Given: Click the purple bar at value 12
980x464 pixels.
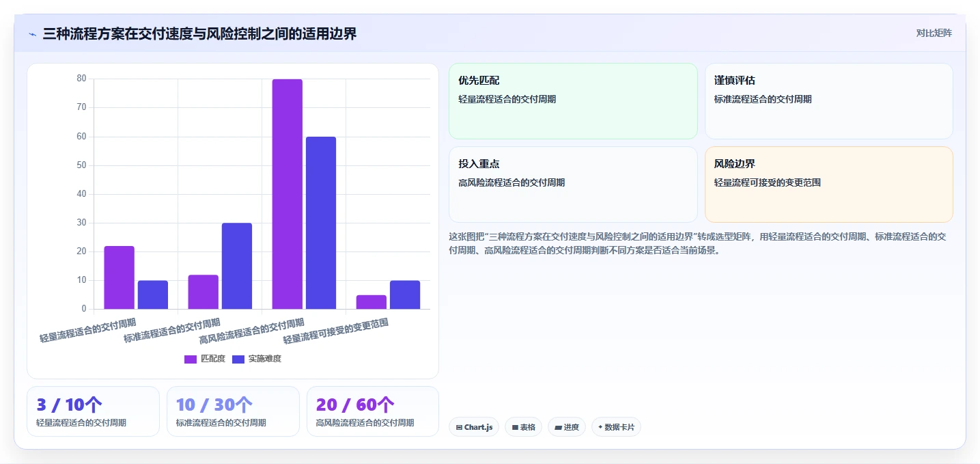Looking at the screenshot, I should click(x=204, y=292).
